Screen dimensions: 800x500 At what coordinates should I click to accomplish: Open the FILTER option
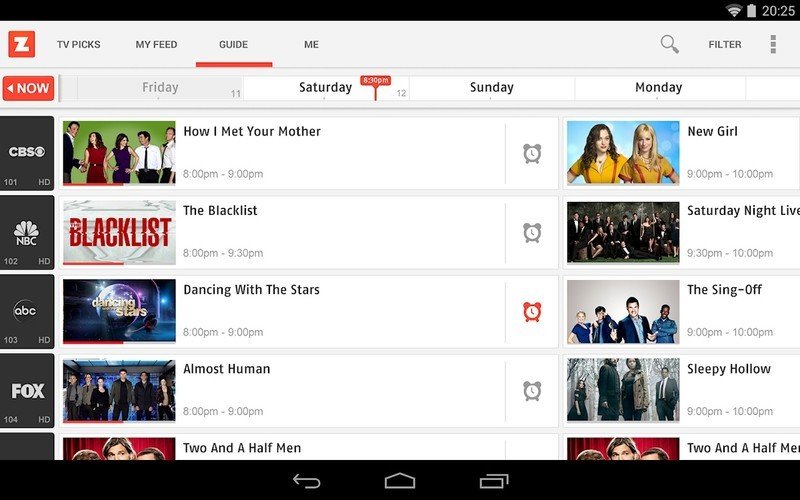click(x=724, y=44)
